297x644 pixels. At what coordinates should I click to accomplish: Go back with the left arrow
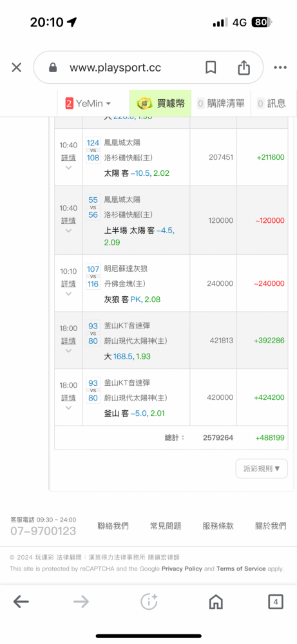click(x=21, y=602)
